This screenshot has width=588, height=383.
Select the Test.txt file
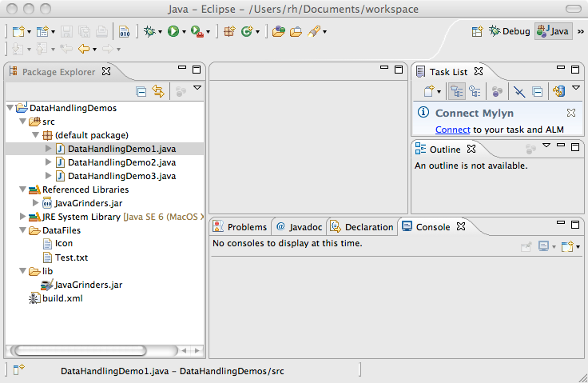71,257
